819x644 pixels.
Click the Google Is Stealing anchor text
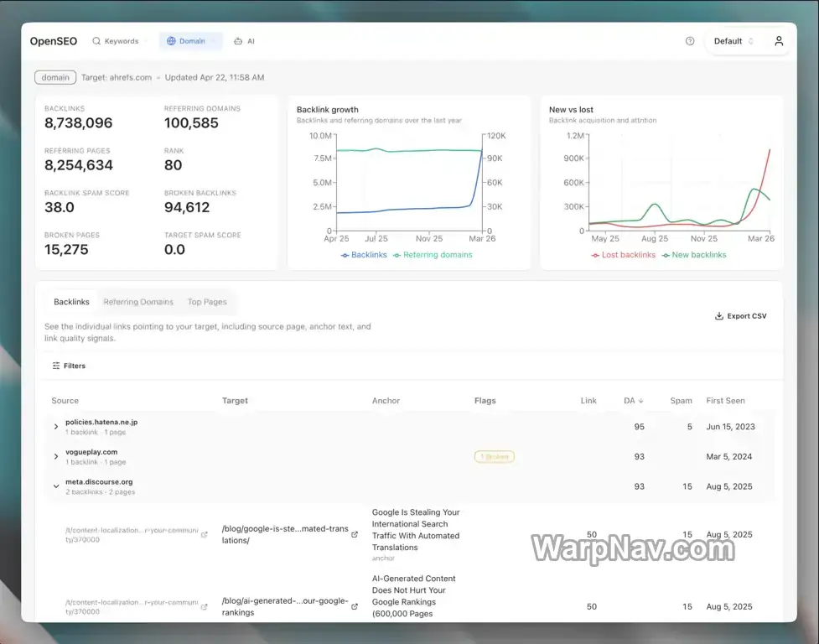416,530
